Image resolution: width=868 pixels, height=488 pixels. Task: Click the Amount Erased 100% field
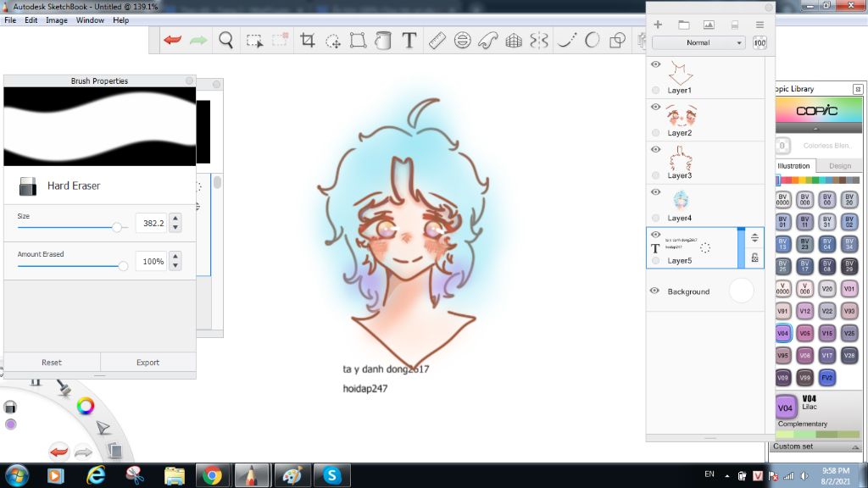coord(152,261)
